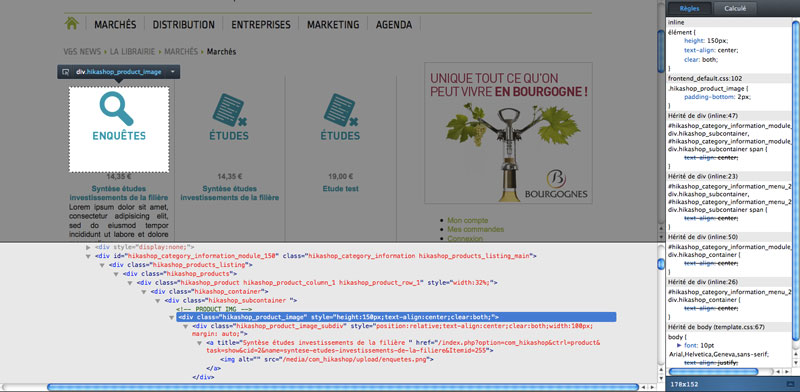Collapse the hikashop_product_image_subdiv node

point(186,326)
